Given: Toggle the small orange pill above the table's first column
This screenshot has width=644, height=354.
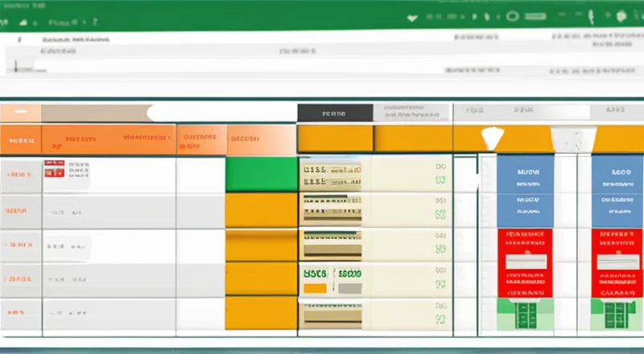Looking at the screenshot, I should click(x=22, y=113).
